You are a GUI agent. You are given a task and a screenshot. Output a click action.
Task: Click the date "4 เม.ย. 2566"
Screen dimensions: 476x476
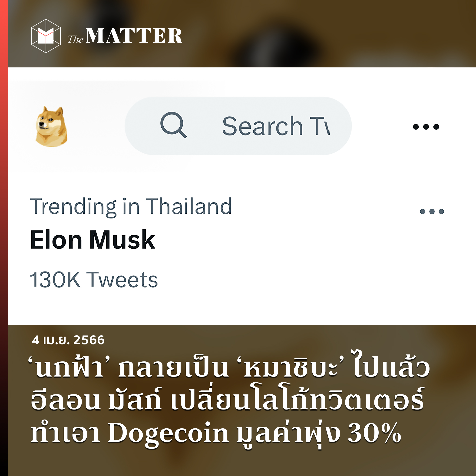[x=68, y=340]
